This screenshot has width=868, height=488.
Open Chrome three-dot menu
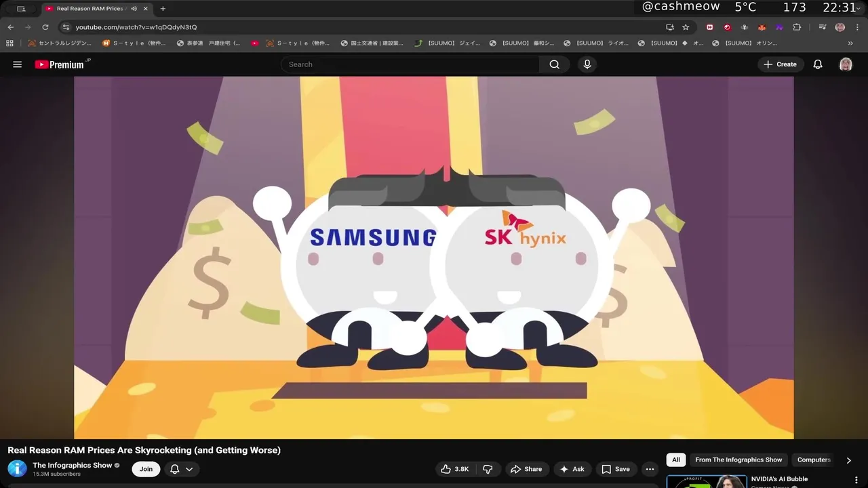(x=856, y=27)
